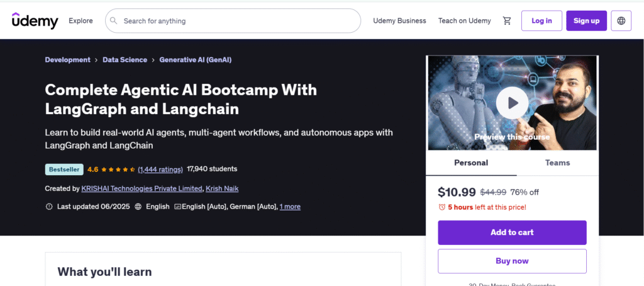Click the Last updated alert icon
The image size is (644, 286).
49,207
